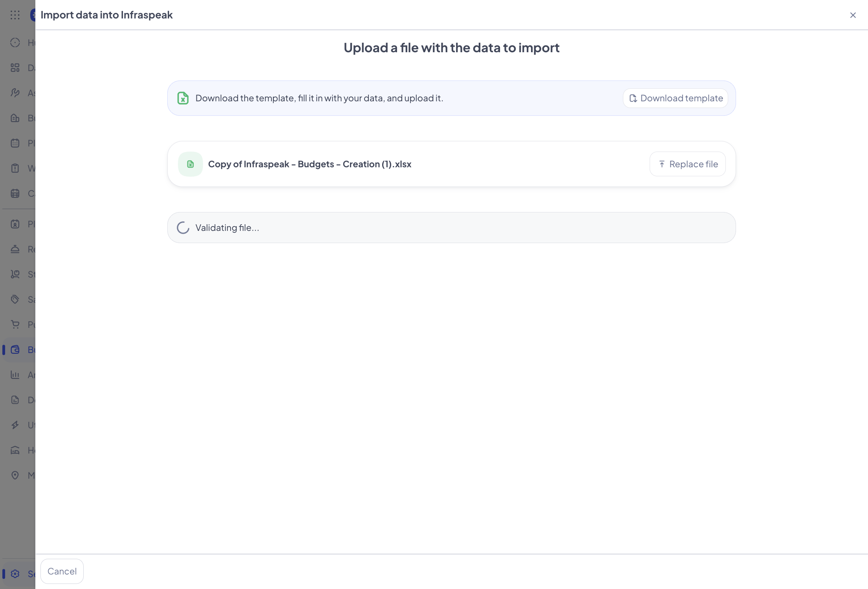
Task: Click the clipboard work orders sidebar icon
Action: 15,168
